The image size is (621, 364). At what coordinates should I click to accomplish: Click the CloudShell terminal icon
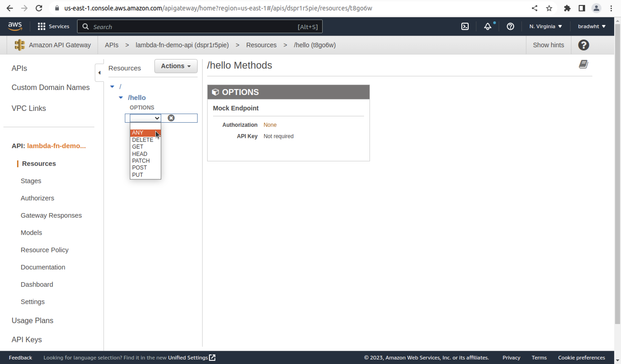(x=465, y=26)
